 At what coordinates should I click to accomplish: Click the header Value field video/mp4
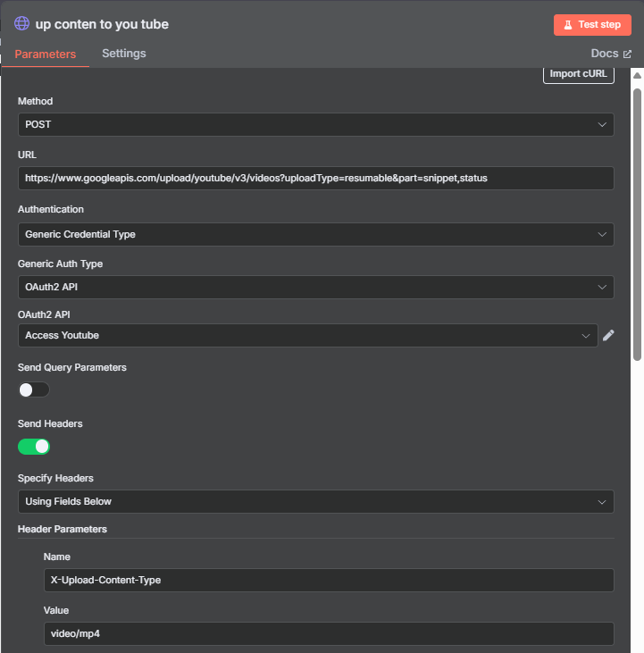coord(329,633)
